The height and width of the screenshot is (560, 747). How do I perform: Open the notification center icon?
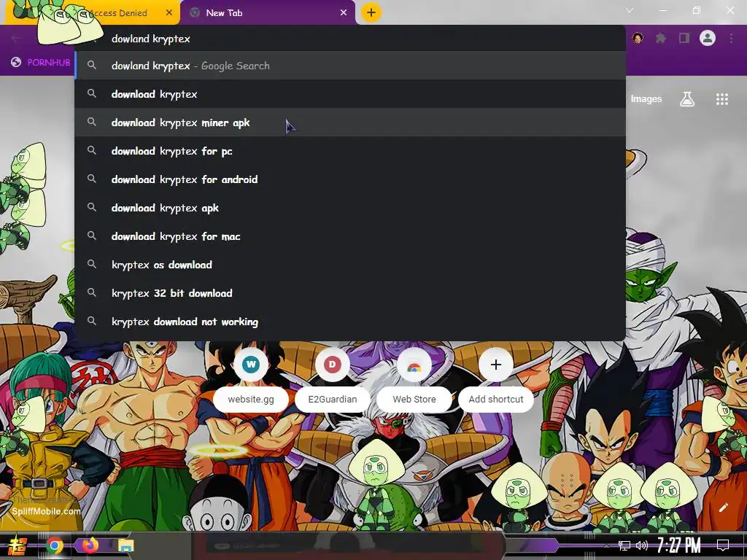[x=723, y=545]
